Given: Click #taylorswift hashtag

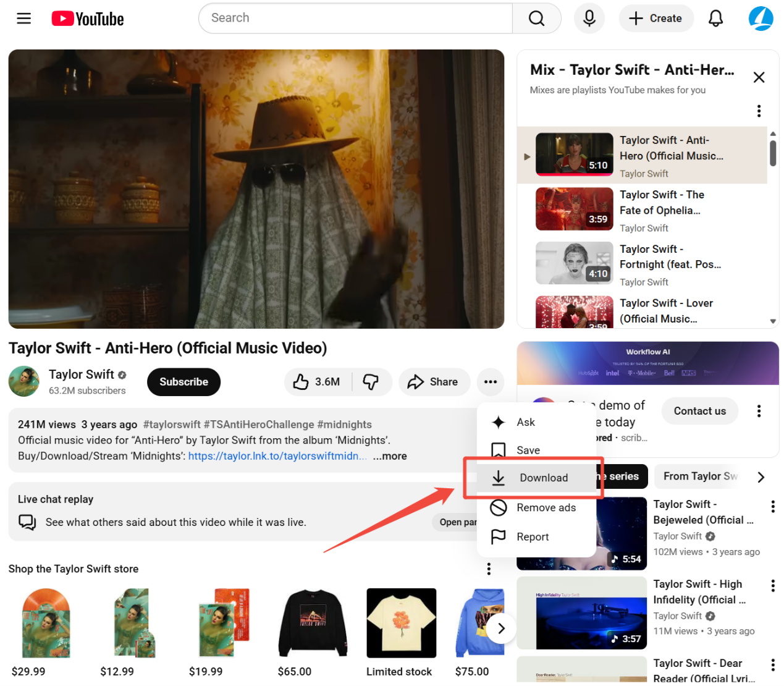Looking at the screenshot, I should click(172, 425).
